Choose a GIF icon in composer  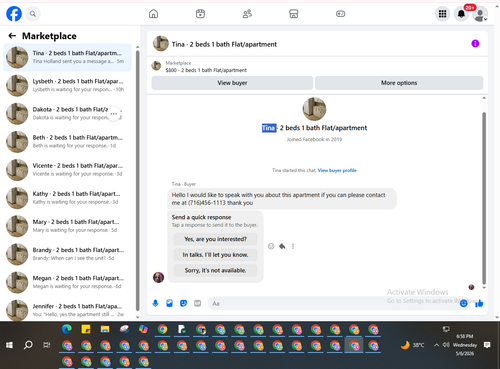198,303
